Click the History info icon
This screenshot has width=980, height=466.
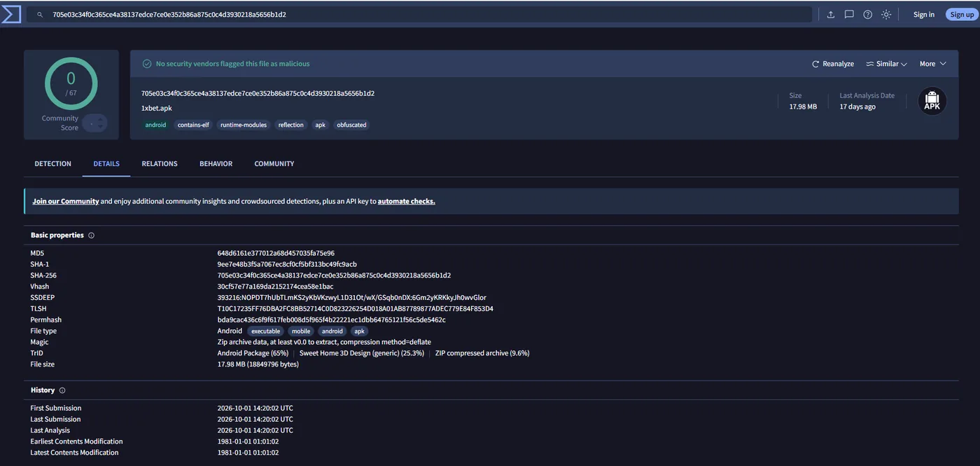pos(62,390)
